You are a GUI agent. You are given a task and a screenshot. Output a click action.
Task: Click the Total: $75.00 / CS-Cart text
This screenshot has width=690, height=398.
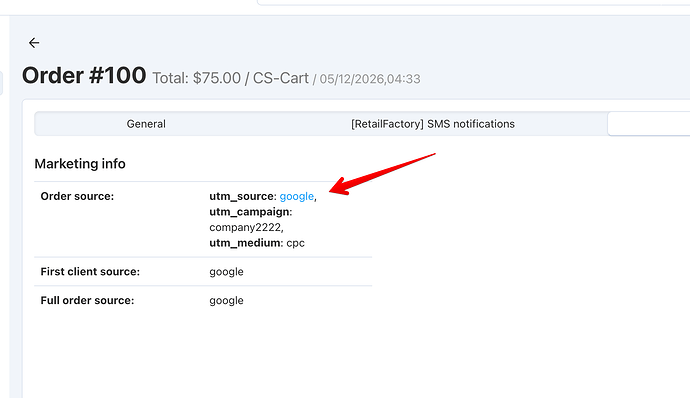click(231, 78)
